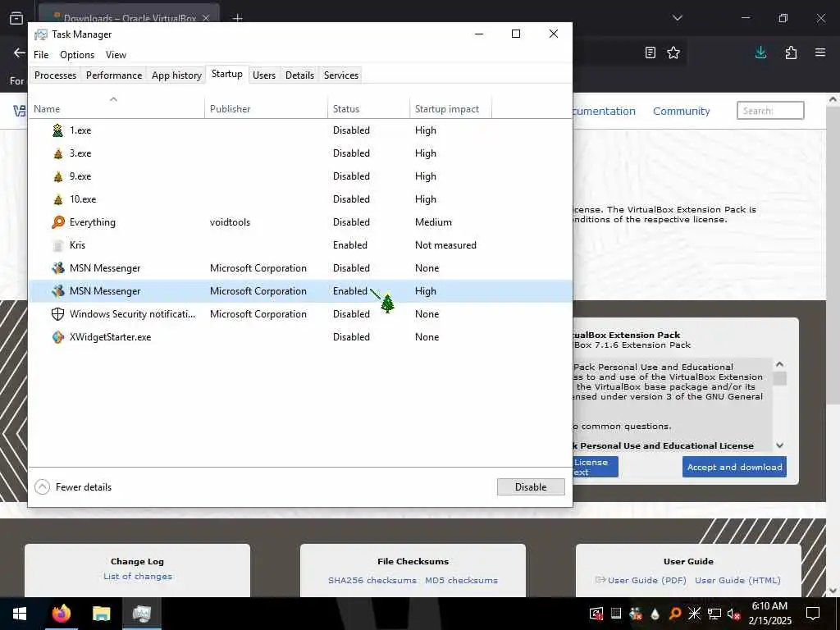This screenshot has height=630, width=840.
Task: Sort startup list by Publisher column
Action: (x=267, y=109)
